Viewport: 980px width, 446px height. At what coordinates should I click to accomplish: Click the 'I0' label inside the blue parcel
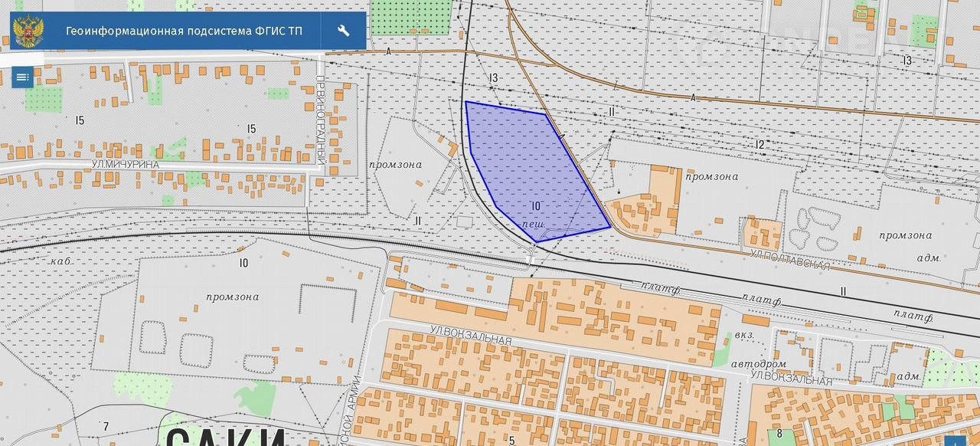pyautogui.click(x=535, y=205)
